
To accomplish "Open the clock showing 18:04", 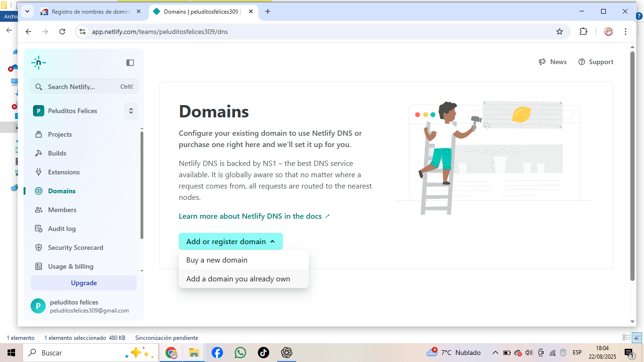I will tap(603, 353).
